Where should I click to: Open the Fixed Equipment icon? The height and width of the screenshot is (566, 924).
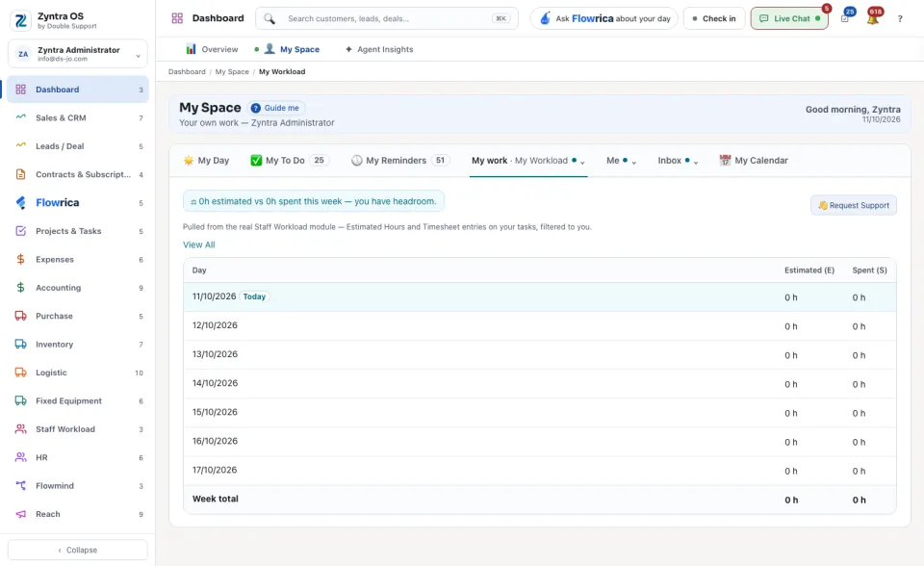pos(20,400)
